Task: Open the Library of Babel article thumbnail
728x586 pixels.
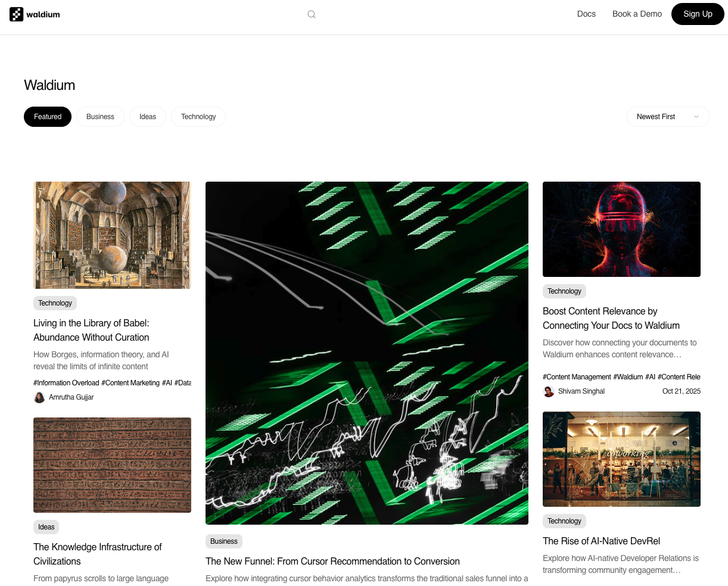Action: (x=112, y=235)
